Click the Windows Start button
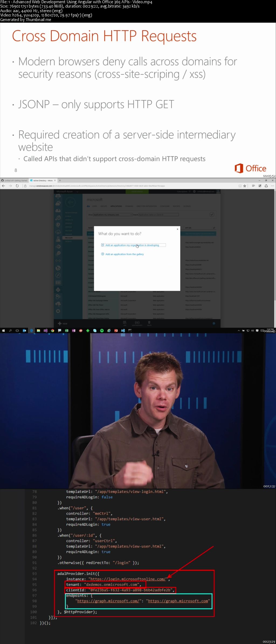The width and height of the screenshot is (276, 644). click(3, 330)
